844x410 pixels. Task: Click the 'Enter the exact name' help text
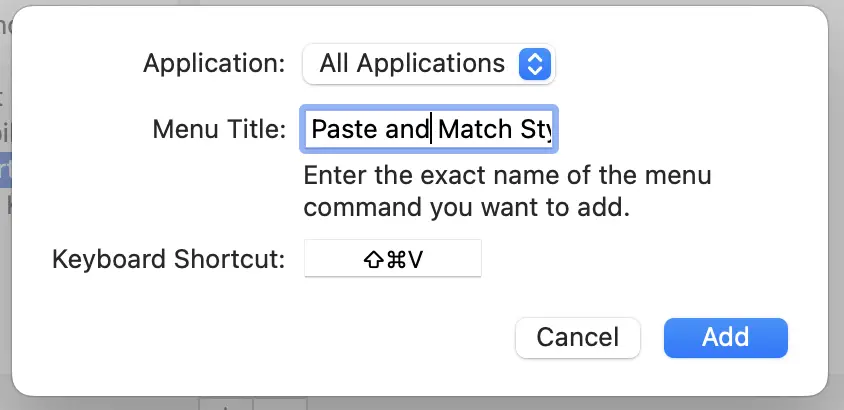507,192
